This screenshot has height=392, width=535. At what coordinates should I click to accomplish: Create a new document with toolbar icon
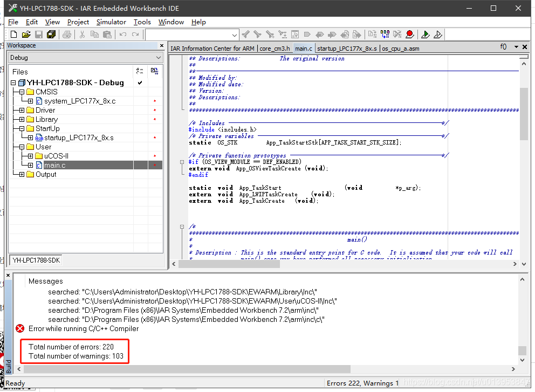tap(13, 35)
